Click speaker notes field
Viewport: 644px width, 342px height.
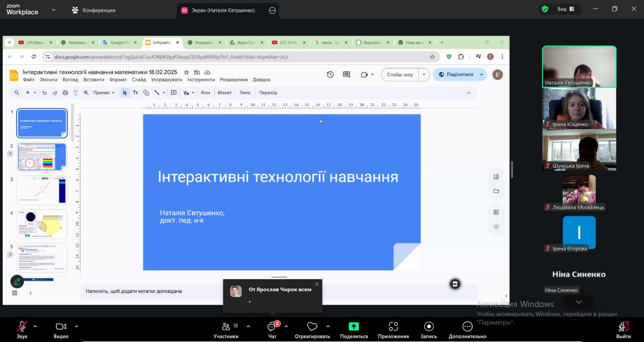point(153,291)
